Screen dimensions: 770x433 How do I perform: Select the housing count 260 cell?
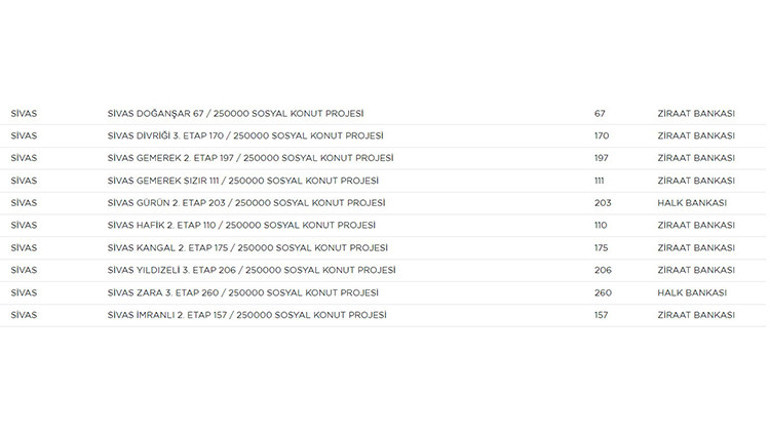[x=602, y=293]
